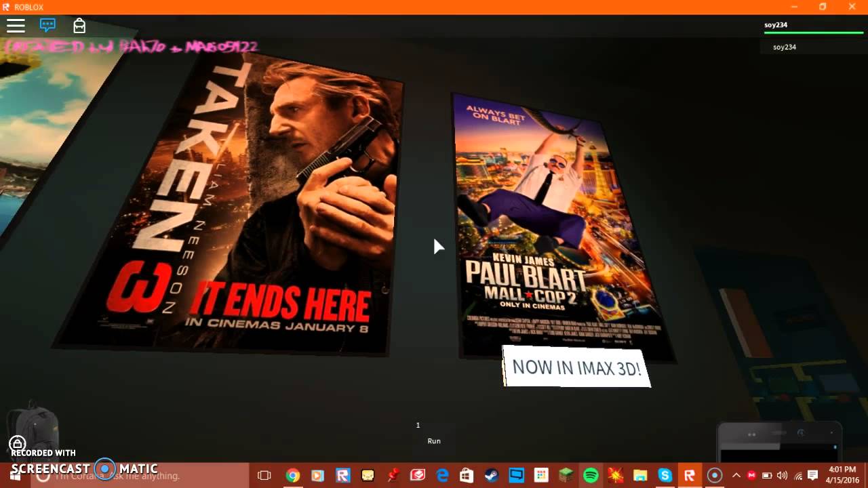Click the screen recorder taskbar icon
Viewport: 868px width, 488px height.
(714, 476)
